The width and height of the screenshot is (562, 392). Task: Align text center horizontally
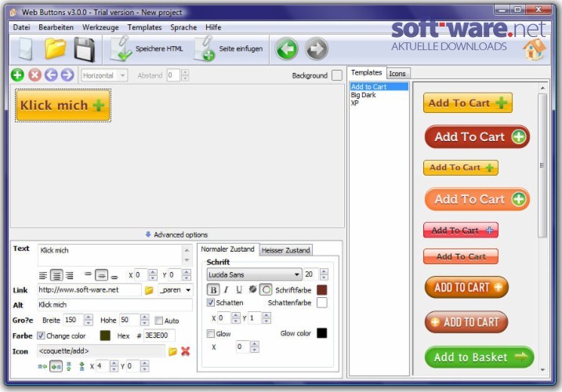(x=56, y=275)
